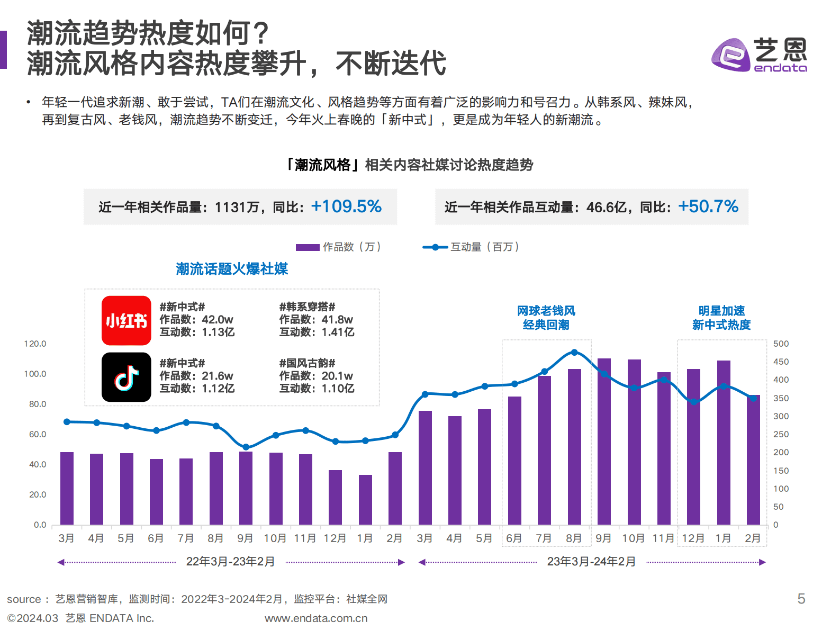Click the ©2024.03 艺恩 ENDATA Inc. copyright text
The width and height of the screenshot is (840, 630).
click(x=80, y=618)
